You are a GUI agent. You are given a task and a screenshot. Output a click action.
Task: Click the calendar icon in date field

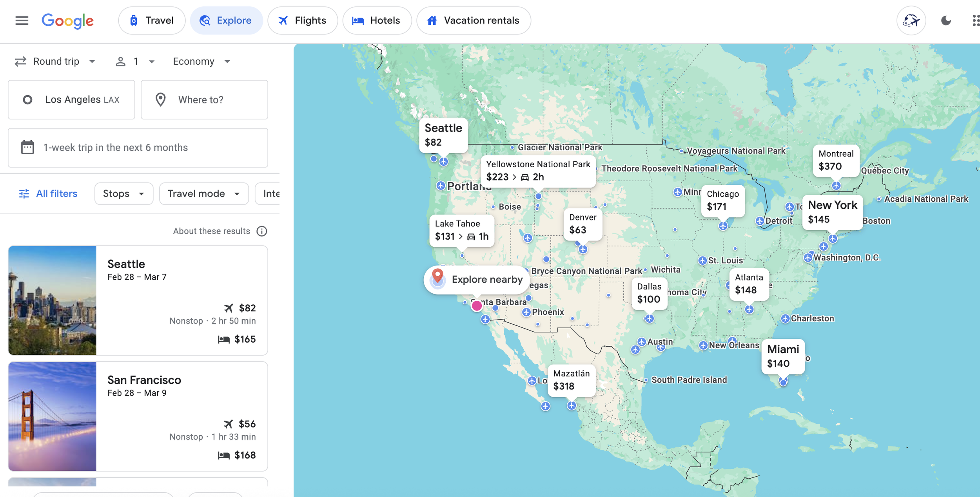coord(27,148)
